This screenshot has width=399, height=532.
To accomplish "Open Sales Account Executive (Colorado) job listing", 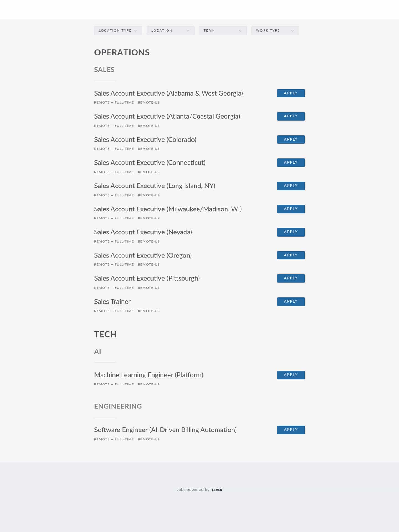I will [145, 140].
